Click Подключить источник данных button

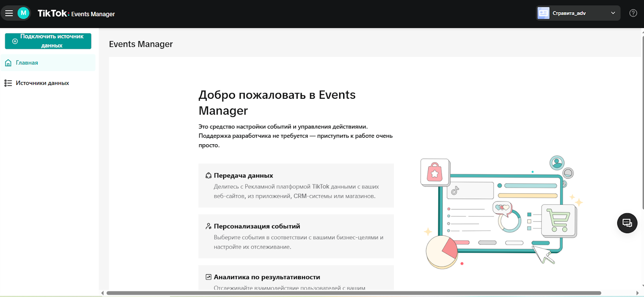pyautogui.click(x=48, y=41)
